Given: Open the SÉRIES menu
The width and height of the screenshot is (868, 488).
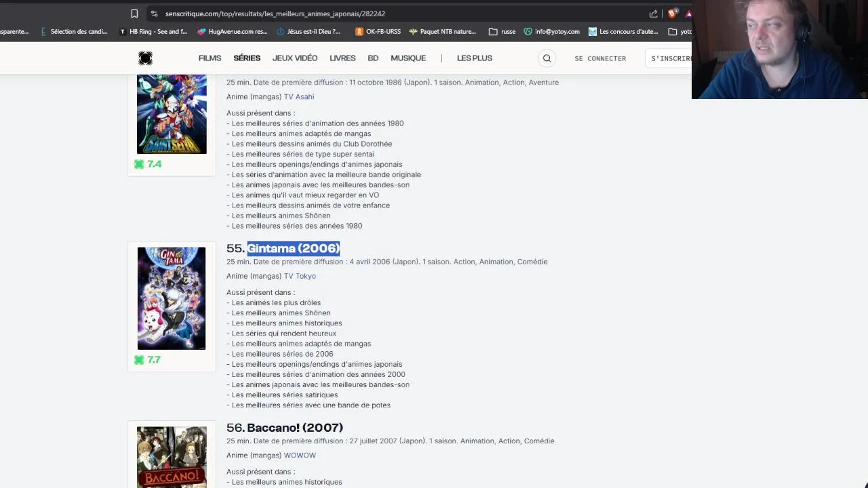Looking at the screenshot, I should (247, 58).
